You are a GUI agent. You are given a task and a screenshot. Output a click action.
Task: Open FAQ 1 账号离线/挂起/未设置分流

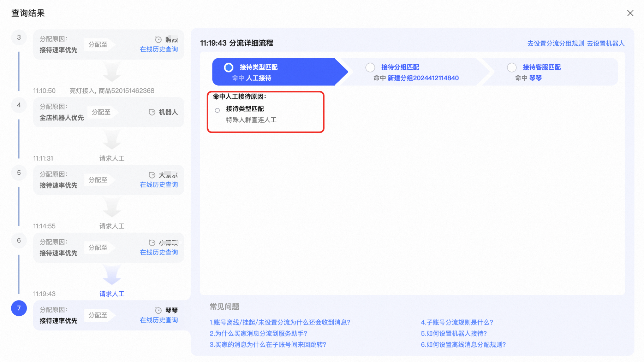pyautogui.click(x=280, y=322)
